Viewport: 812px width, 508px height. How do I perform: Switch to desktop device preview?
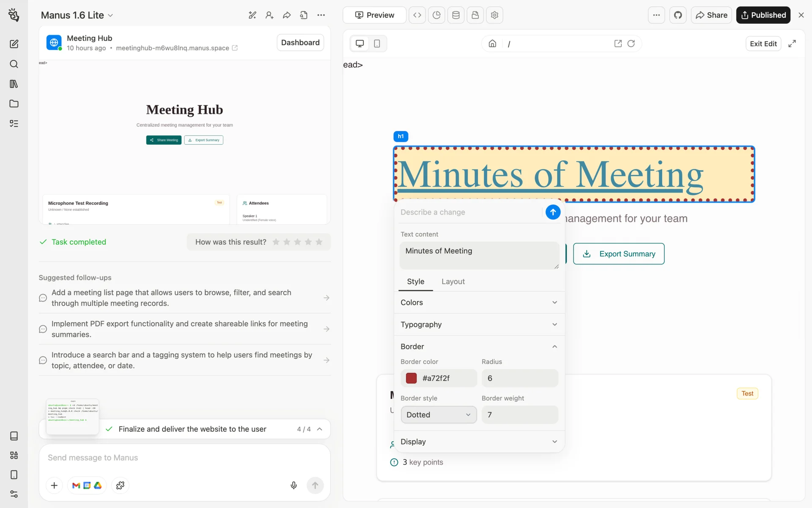tap(359, 44)
